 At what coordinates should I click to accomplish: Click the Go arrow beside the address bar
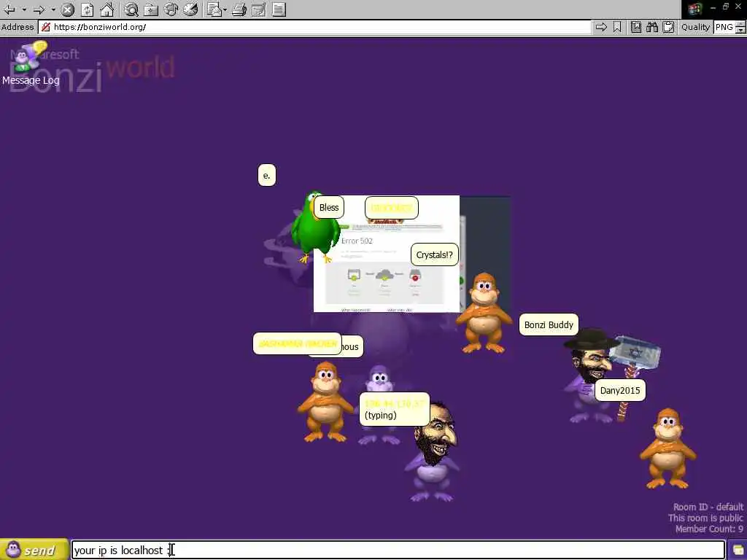[601, 27]
